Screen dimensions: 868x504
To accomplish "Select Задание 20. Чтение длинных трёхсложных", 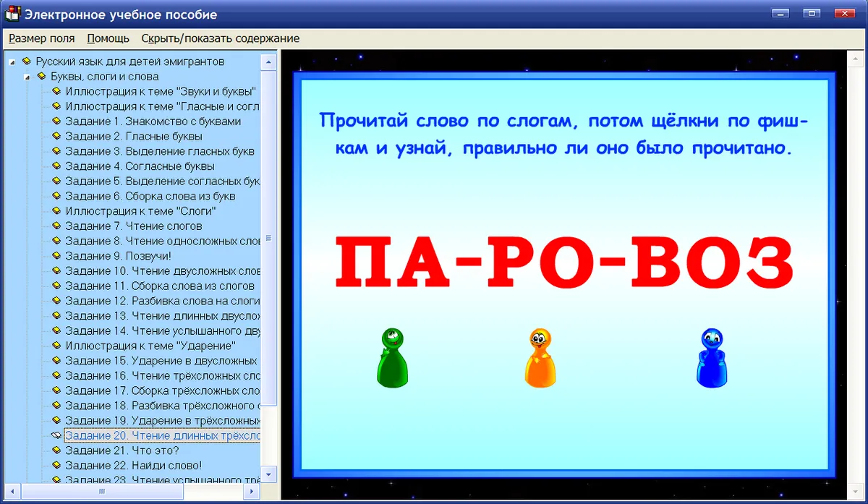I will click(162, 435).
